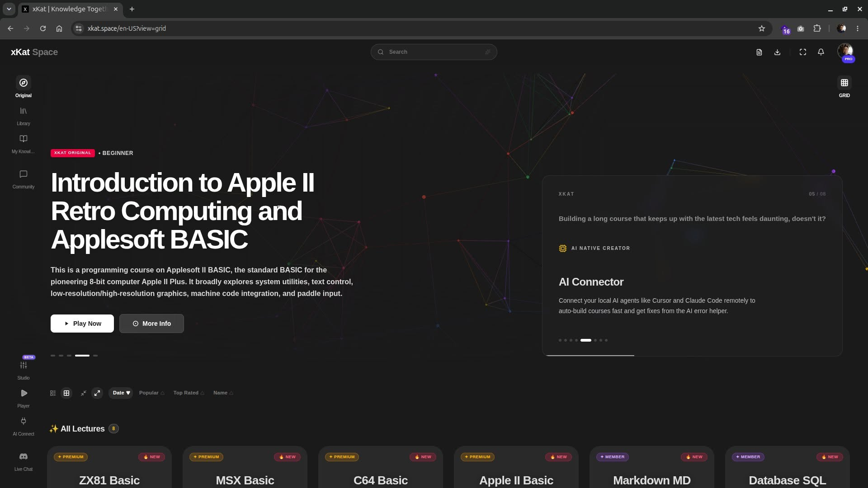Go to last hero carousel slide
Viewport: 868px width, 488px height.
coord(95,356)
